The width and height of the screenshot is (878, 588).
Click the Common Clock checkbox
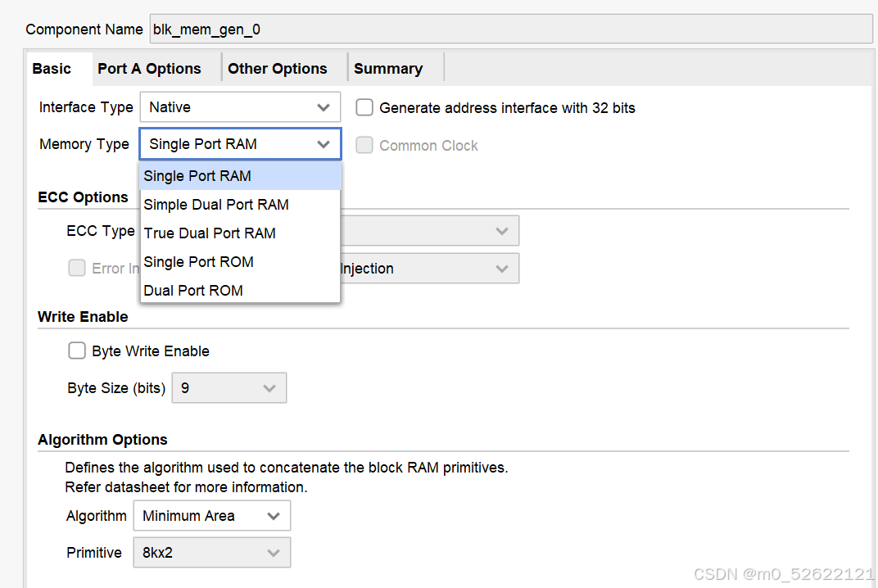coord(364,145)
